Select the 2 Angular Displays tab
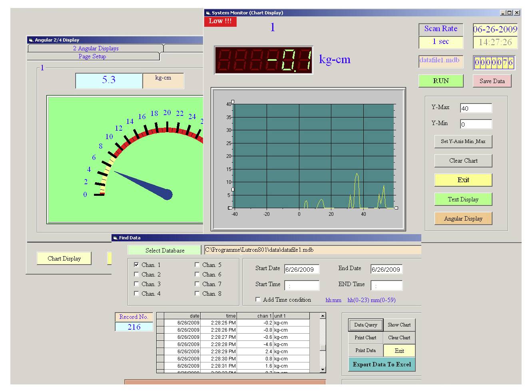 96,48
